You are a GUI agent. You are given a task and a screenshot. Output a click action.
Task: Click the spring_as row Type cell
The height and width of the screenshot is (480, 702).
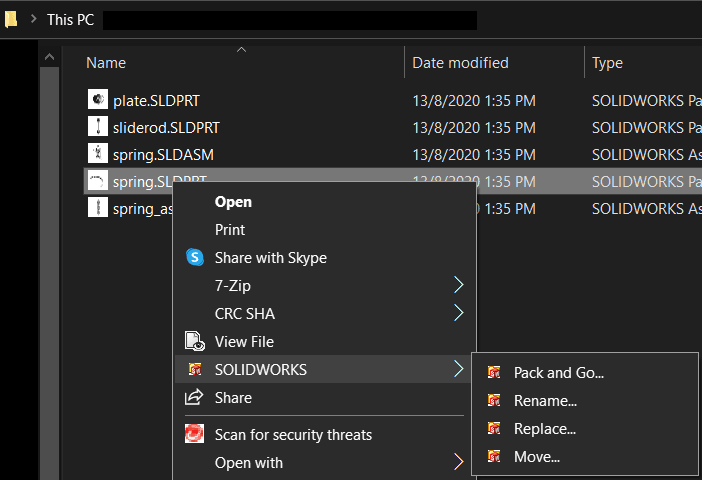646,209
